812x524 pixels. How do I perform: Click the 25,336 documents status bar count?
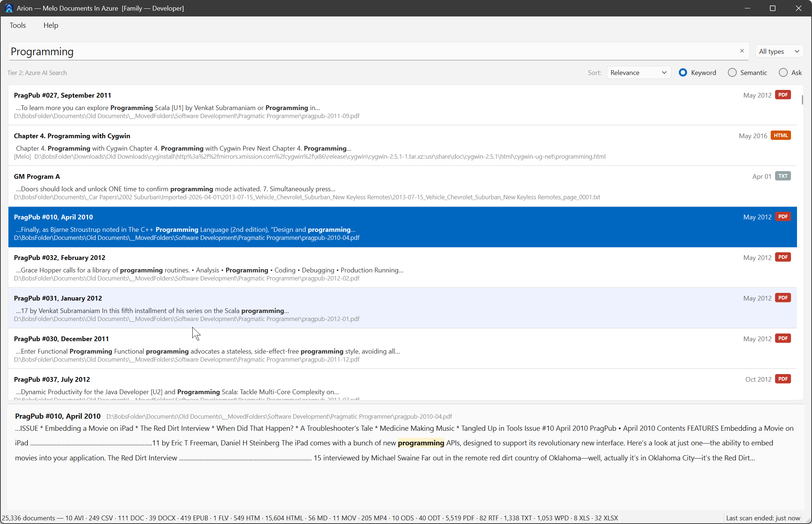29,518
